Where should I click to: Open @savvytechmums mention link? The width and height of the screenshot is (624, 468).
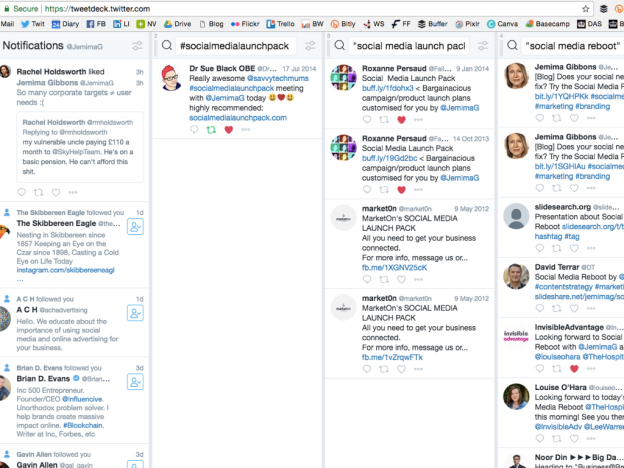pos(278,78)
